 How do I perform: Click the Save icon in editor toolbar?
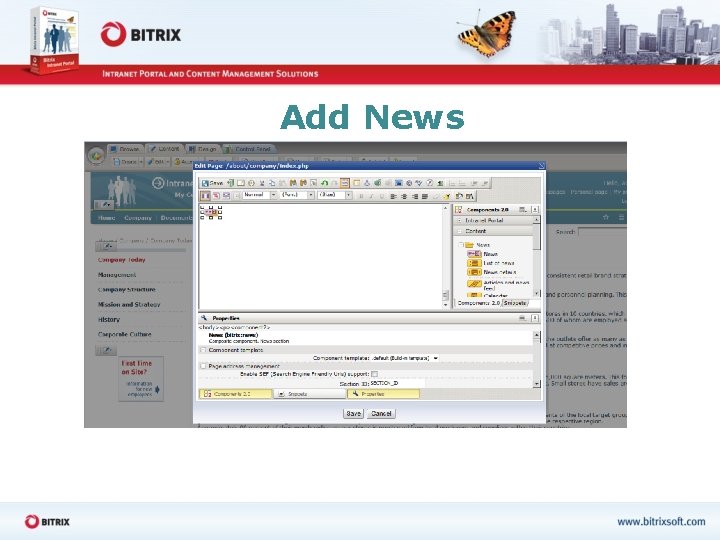tap(212, 183)
